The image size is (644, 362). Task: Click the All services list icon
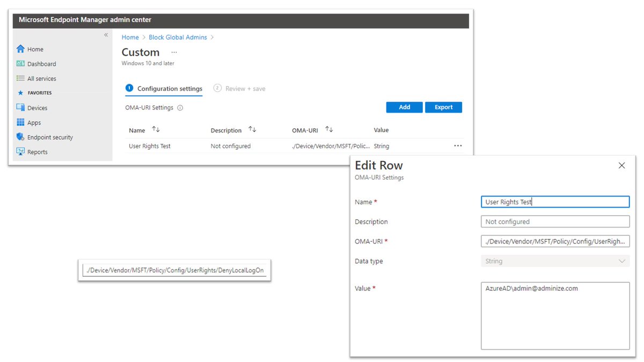tap(20, 78)
